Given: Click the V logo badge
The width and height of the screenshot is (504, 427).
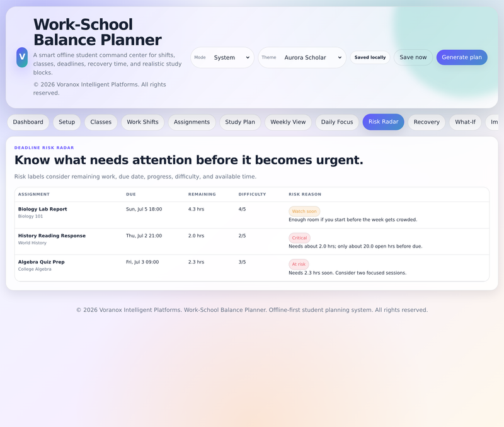Looking at the screenshot, I should [22, 57].
